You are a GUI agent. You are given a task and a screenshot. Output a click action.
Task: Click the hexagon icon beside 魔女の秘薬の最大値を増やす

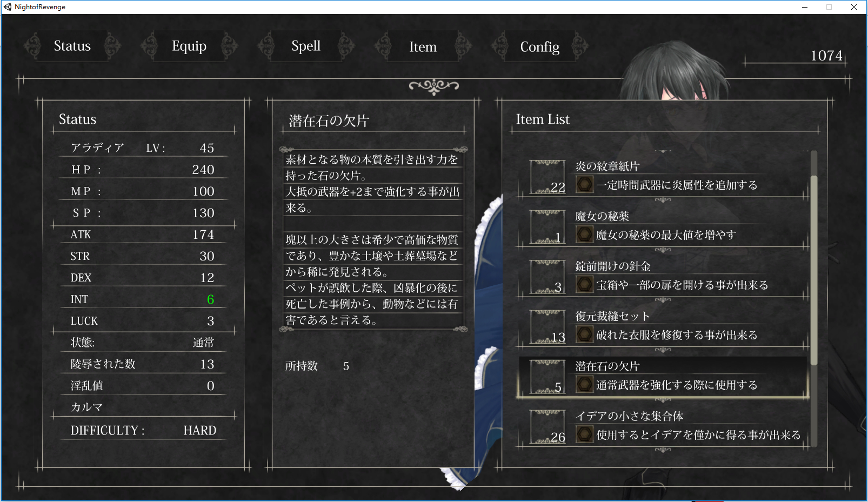coord(584,235)
